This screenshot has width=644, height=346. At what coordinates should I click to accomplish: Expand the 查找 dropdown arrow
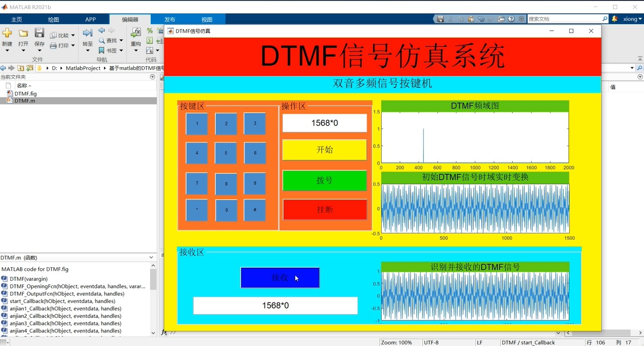(x=121, y=40)
